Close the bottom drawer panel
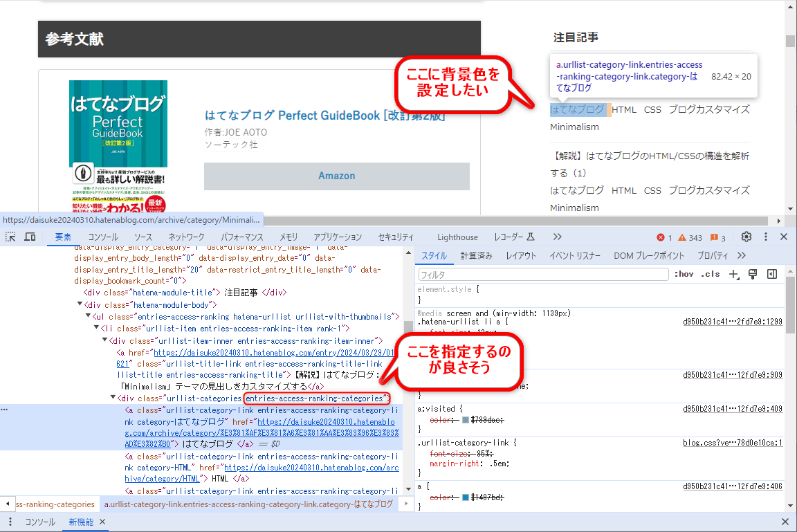 coord(785,522)
